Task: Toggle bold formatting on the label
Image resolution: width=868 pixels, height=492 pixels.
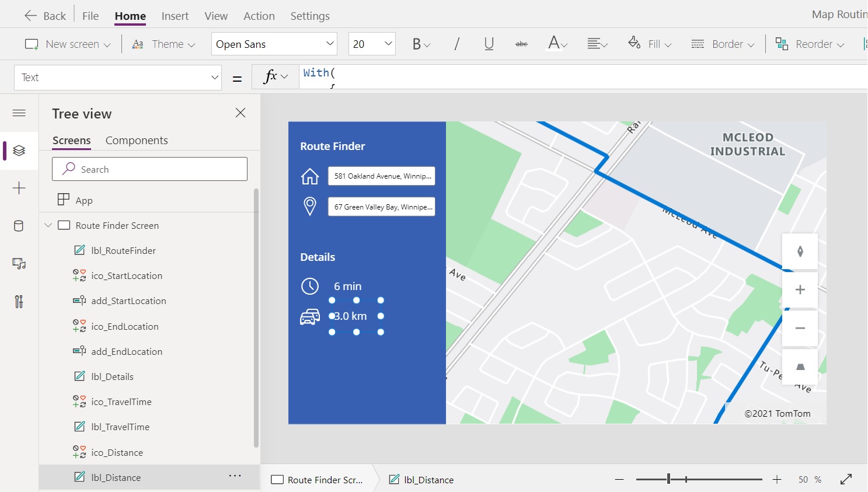Action: click(417, 44)
